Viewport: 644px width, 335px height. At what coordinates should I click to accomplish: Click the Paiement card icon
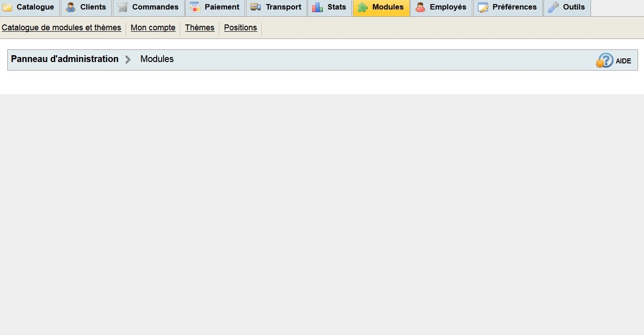[195, 7]
